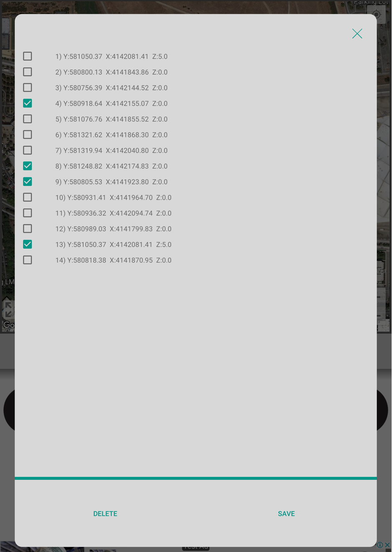Tick checkbox for point 11
Viewport: 392px width, 552px height.
pyautogui.click(x=28, y=213)
